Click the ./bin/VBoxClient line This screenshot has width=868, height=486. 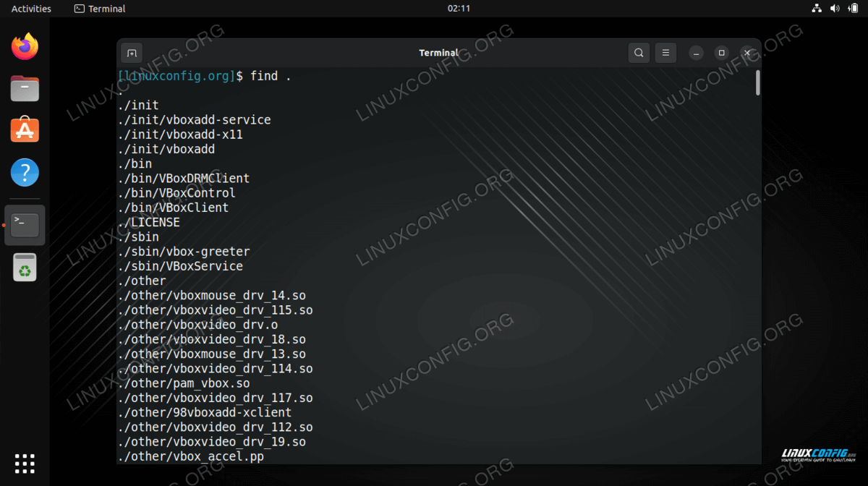point(173,208)
